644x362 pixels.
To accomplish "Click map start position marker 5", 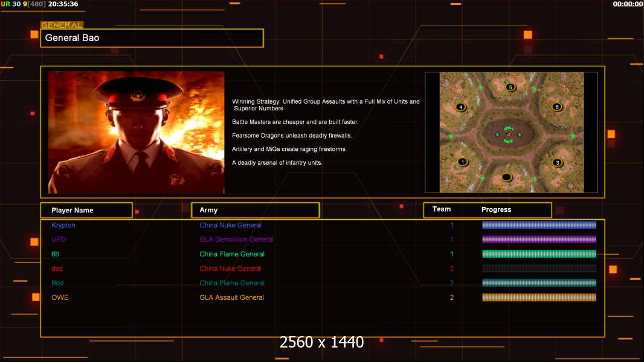I will [510, 87].
